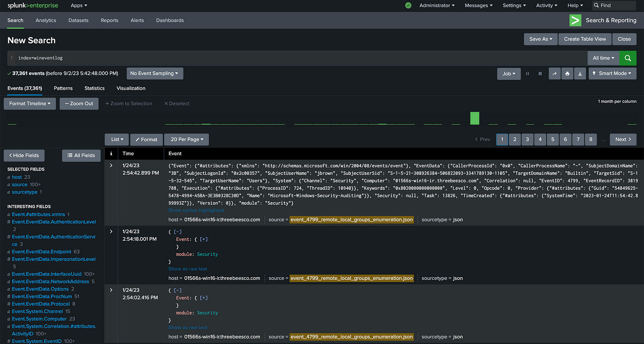Open the Smart Mode dropdown
The image size is (644, 344).
tap(613, 74)
